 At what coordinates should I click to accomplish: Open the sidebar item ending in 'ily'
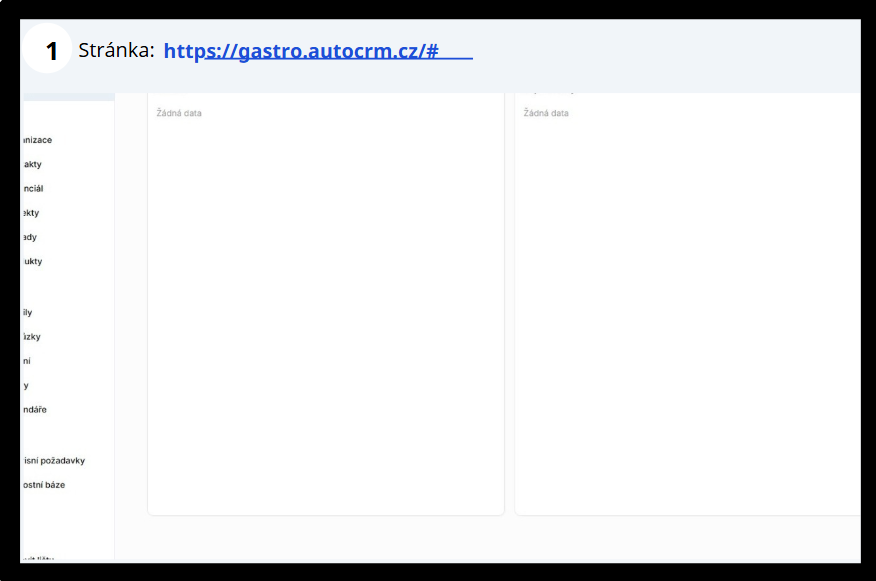pos(27,312)
